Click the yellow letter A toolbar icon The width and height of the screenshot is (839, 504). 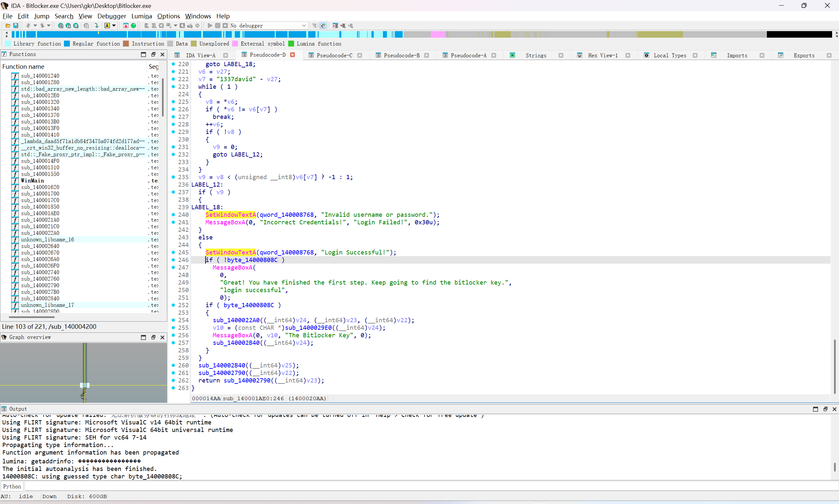click(107, 26)
